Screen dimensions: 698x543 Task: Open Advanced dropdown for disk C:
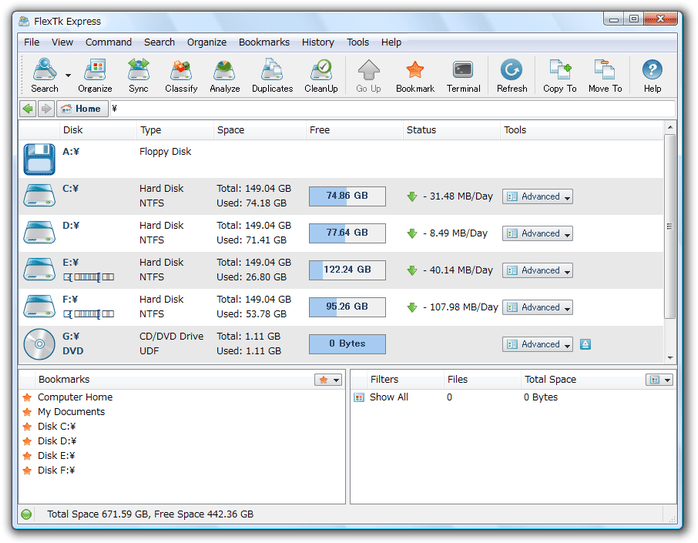coord(537,196)
